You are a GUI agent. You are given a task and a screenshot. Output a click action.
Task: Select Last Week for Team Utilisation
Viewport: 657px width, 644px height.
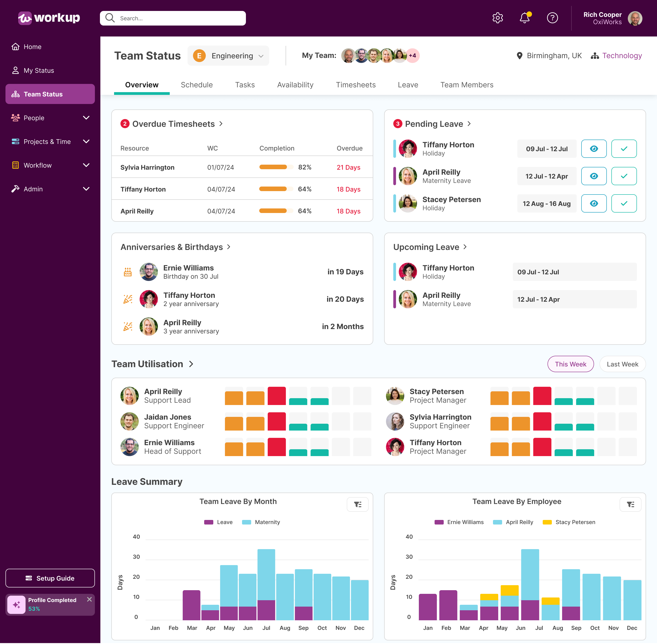point(622,364)
